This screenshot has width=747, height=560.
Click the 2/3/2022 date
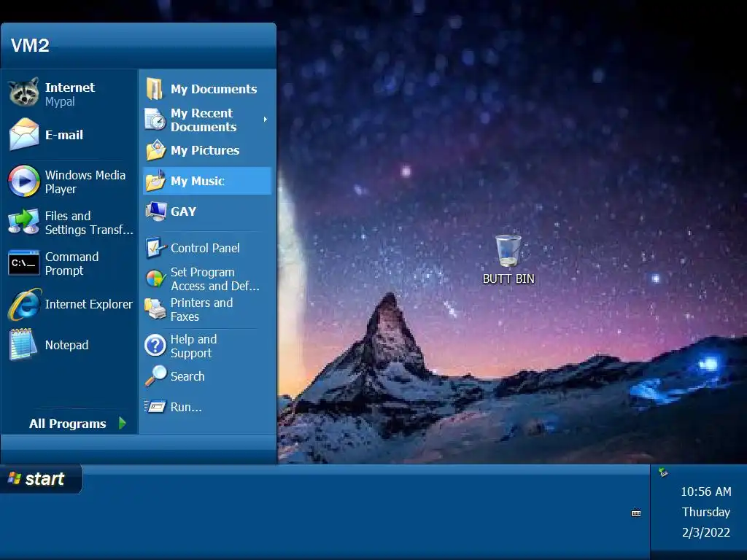coord(705,532)
